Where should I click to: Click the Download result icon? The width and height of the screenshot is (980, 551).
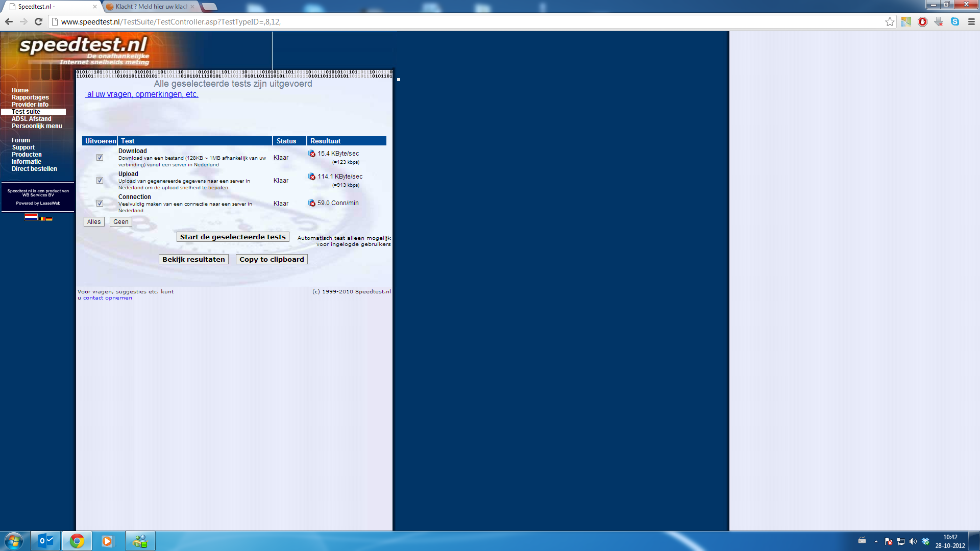[x=312, y=154]
